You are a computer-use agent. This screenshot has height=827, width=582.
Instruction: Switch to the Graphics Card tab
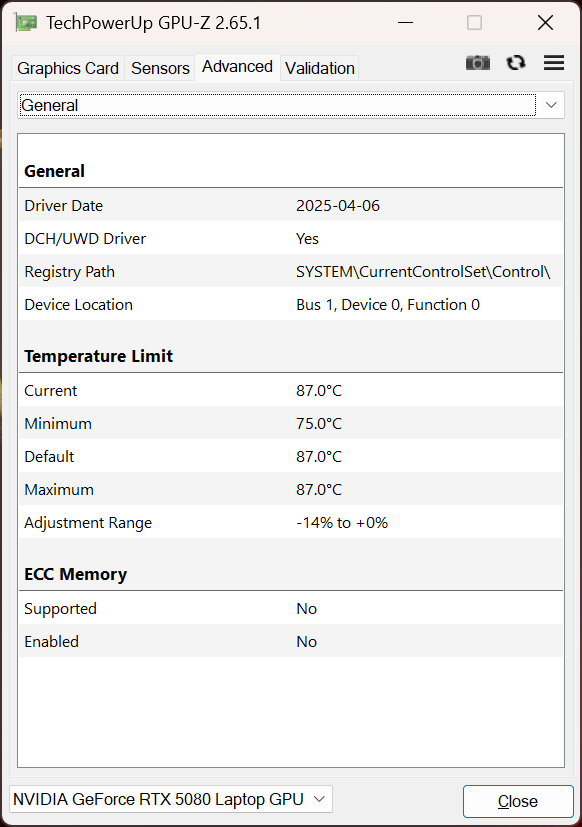pos(68,68)
